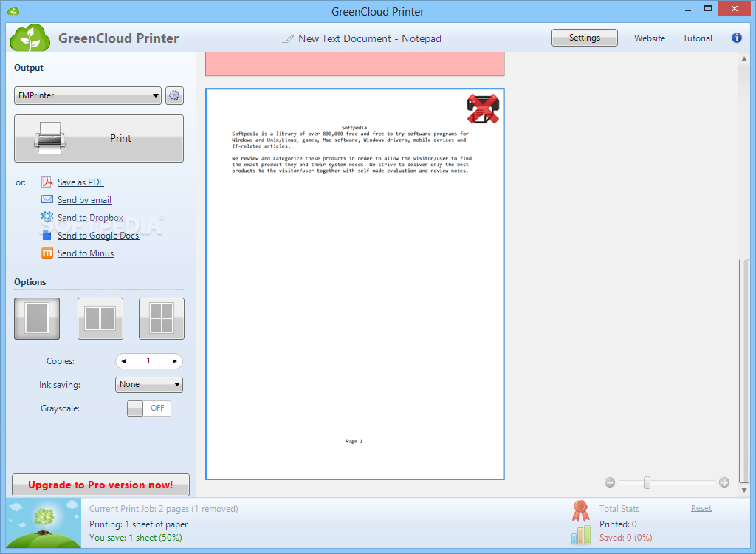This screenshot has height=554, width=756.
Task: Open the info about icon
Action: (x=736, y=38)
